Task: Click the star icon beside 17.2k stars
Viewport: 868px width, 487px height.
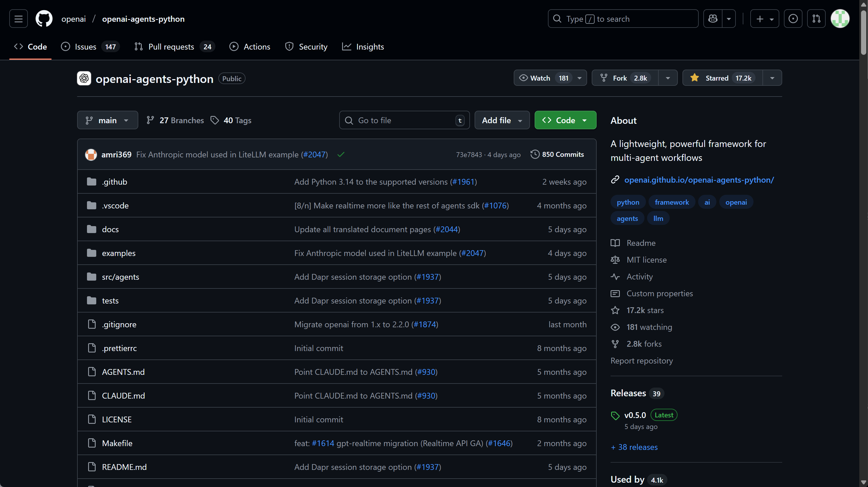Action: [x=615, y=311]
